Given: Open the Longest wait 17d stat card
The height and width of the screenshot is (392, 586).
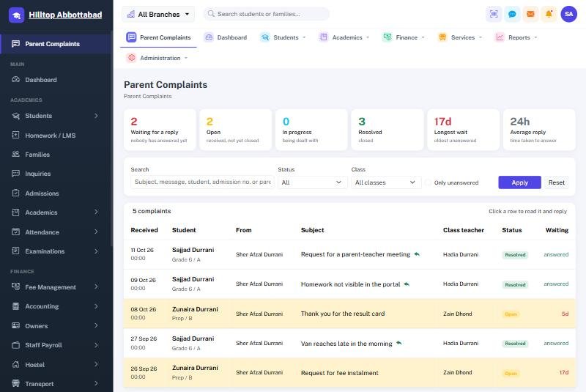Looking at the screenshot, I should tap(464, 130).
